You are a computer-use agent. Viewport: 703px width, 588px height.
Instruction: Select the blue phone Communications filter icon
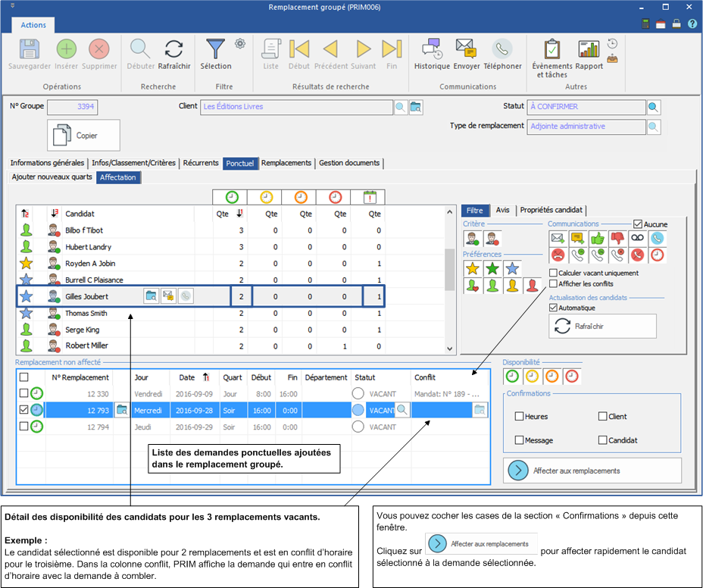coord(658,238)
